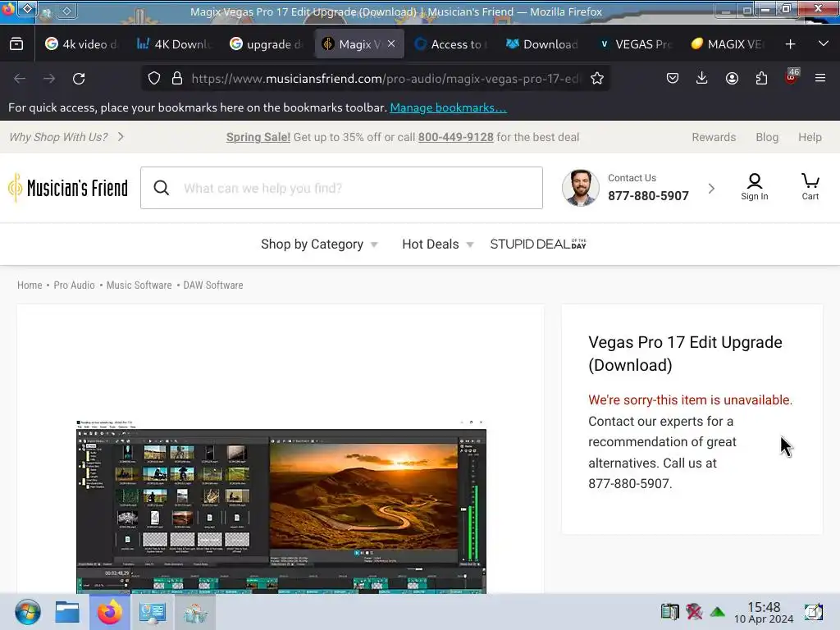Switch to upgrade Google search tab
The image size is (840, 630).
pos(267,44)
